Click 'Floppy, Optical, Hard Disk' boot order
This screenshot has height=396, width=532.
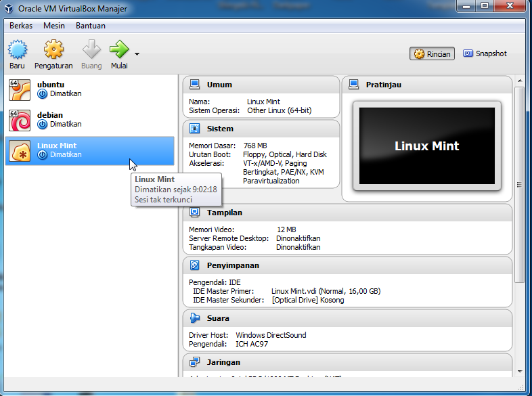(285, 155)
